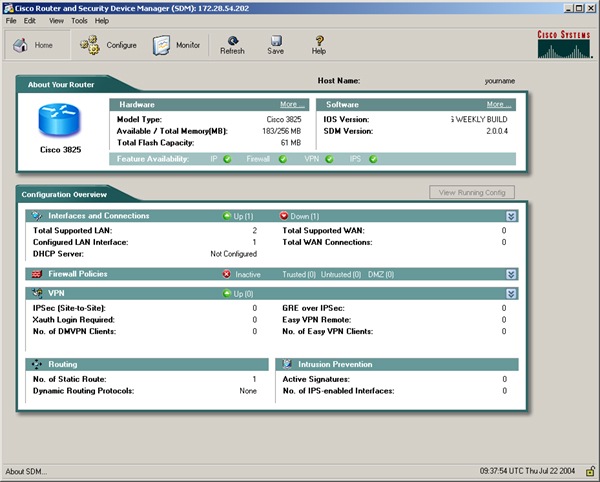This screenshot has height=482, width=600.
Task: Click DHCP Server Not Configured value
Action: [x=233, y=254]
